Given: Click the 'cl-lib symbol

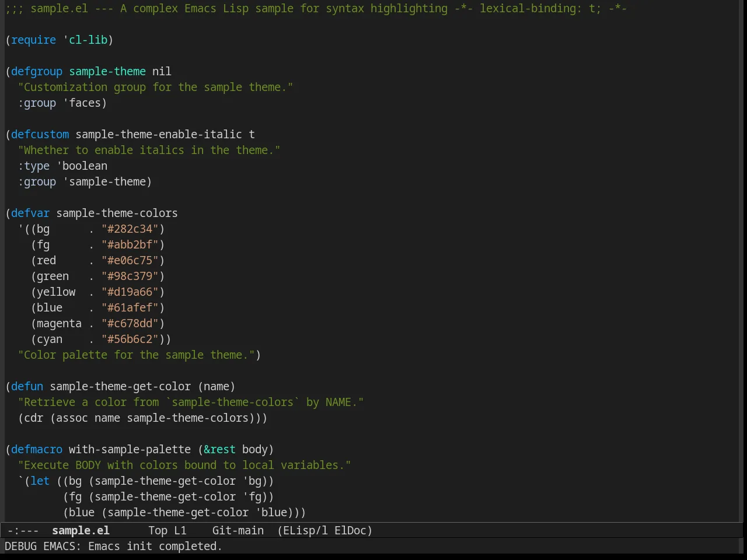Looking at the screenshot, I should 85,40.
